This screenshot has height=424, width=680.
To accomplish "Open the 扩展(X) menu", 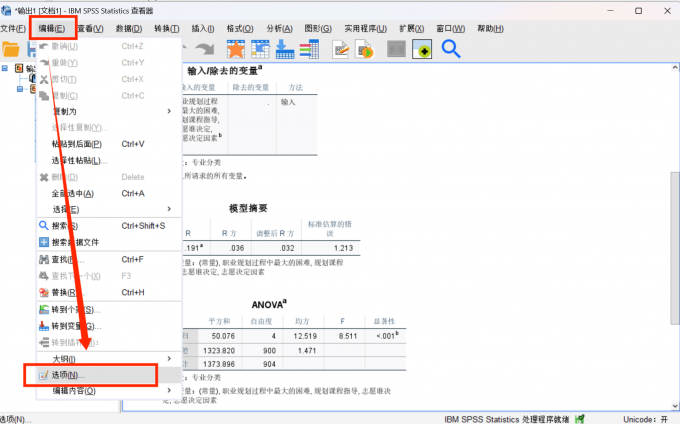I will coord(412,29).
